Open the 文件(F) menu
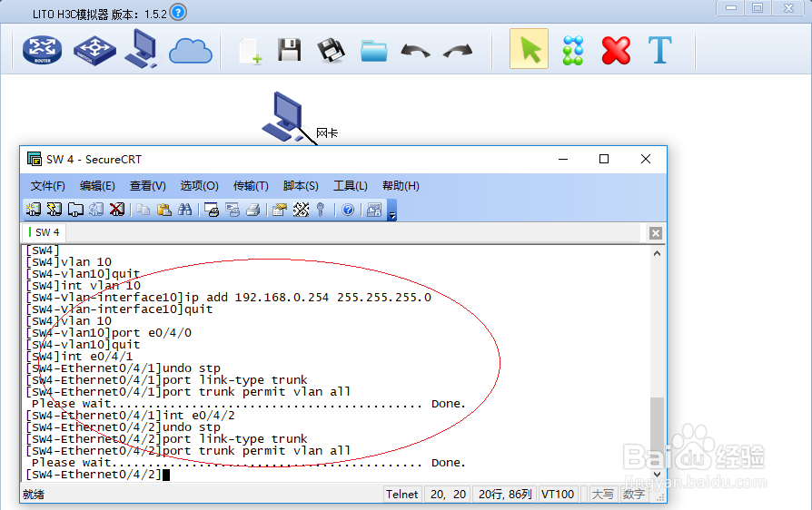Viewport: 812px width, 510px height. [x=47, y=186]
